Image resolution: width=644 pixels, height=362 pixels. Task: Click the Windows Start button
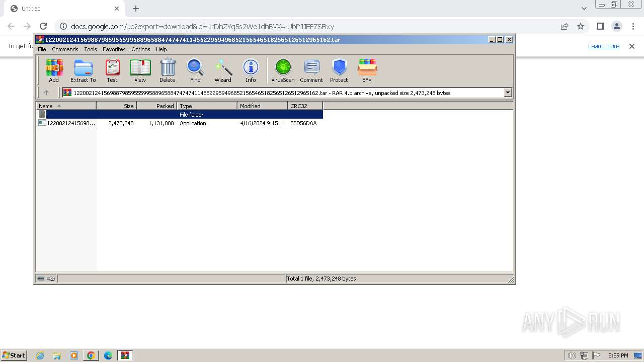click(14, 355)
